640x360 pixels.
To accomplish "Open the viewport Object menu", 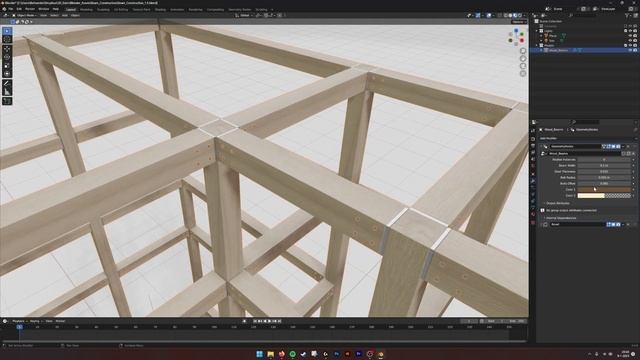I will coord(76,16).
